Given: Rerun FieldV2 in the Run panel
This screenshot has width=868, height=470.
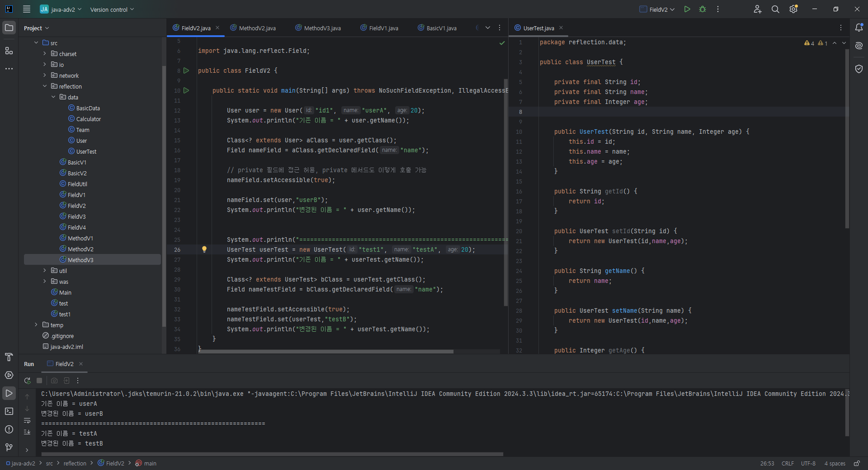Looking at the screenshot, I should pos(28,381).
